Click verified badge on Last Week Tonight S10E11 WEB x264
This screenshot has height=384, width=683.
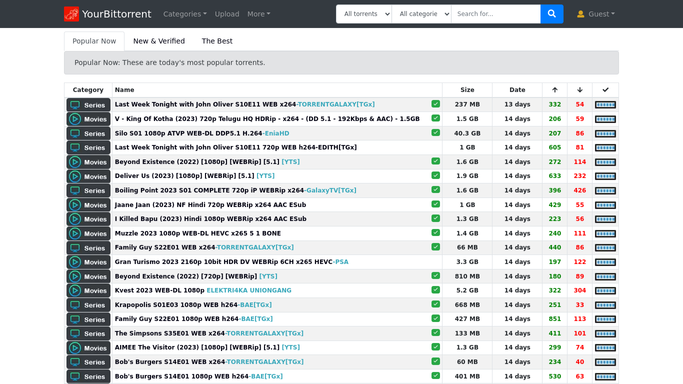tap(436, 104)
